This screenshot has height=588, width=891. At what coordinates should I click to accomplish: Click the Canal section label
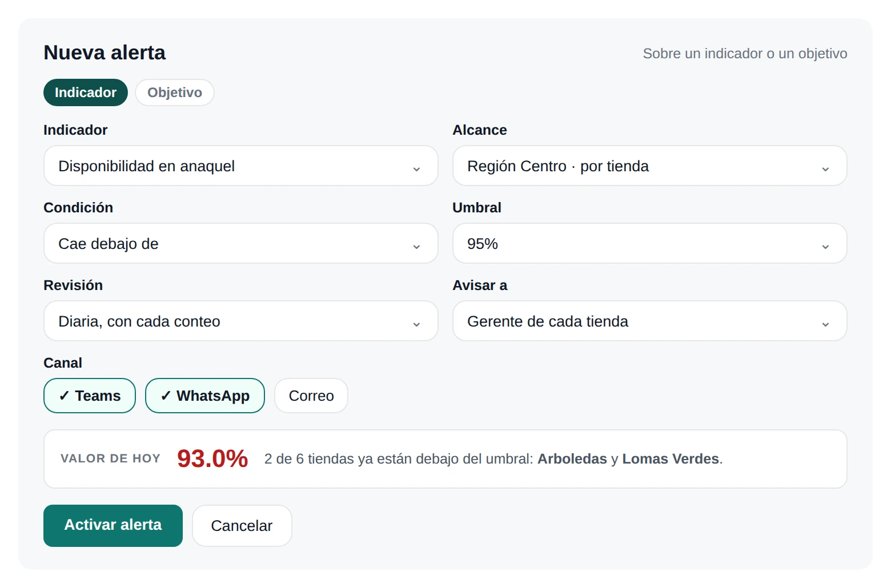(x=63, y=363)
